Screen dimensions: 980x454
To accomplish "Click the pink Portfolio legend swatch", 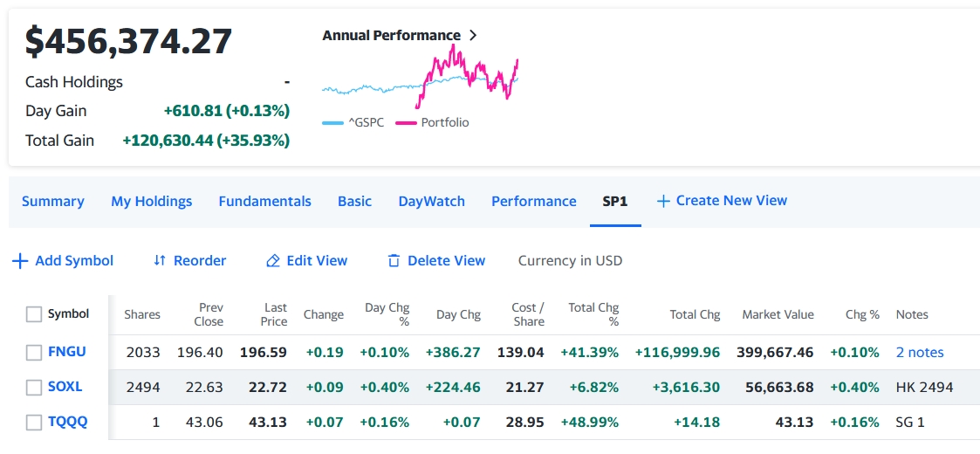I will [x=406, y=123].
